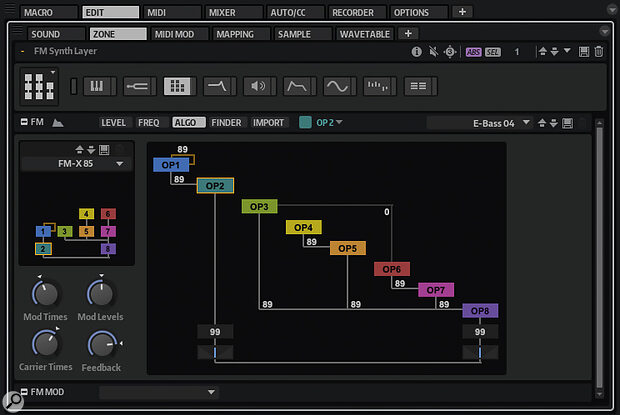Open the LFO sine wave section
The height and width of the screenshot is (415, 620).
coord(337,86)
